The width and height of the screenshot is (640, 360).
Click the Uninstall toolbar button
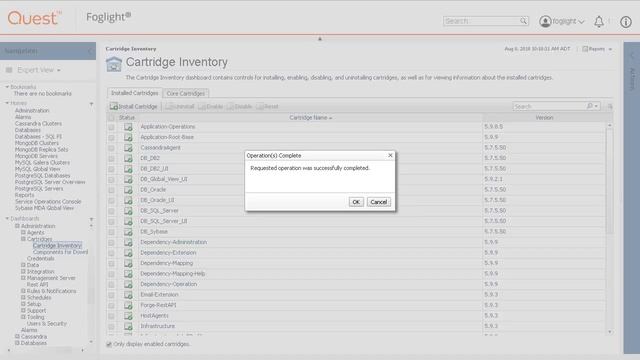coord(180,107)
